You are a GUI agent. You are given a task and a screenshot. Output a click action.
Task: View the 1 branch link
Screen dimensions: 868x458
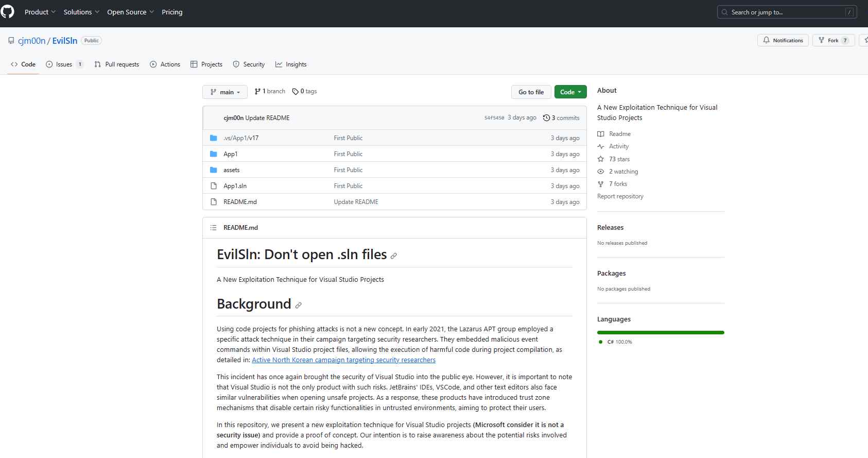click(x=270, y=91)
